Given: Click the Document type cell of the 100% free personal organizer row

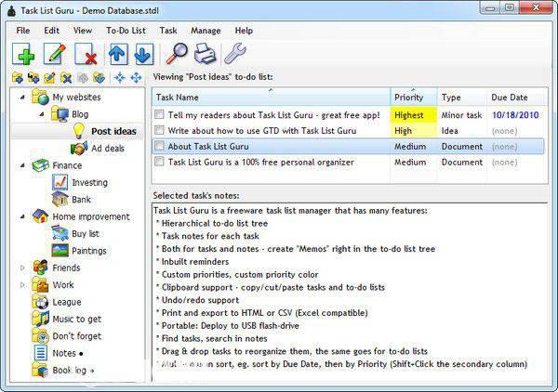Looking at the screenshot, I should point(462,162).
